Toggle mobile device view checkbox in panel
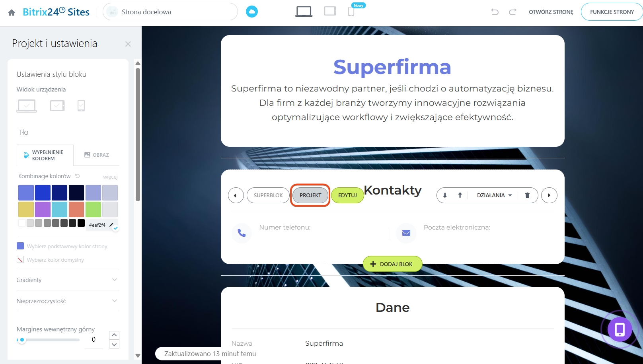 (81, 105)
